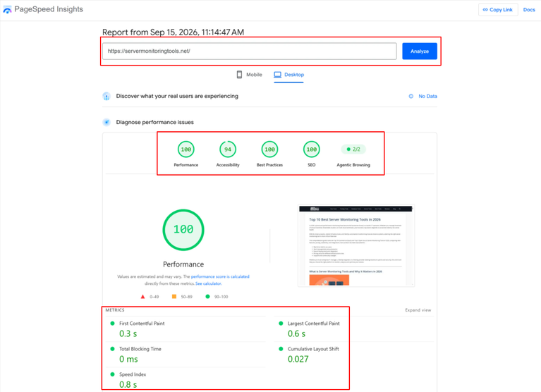The width and height of the screenshot is (541, 392).
Task: Click the 0 ms blocking time value
Action: tap(128, 360)
